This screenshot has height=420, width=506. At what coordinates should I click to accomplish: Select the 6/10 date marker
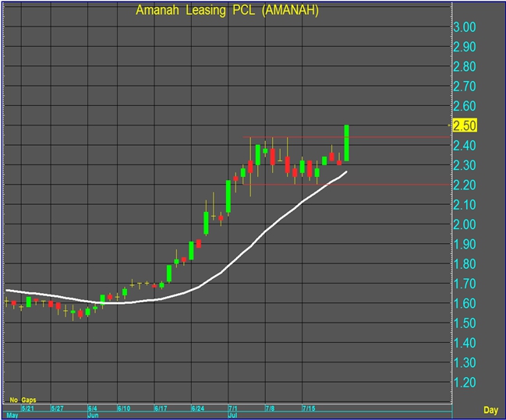(124, 408)
